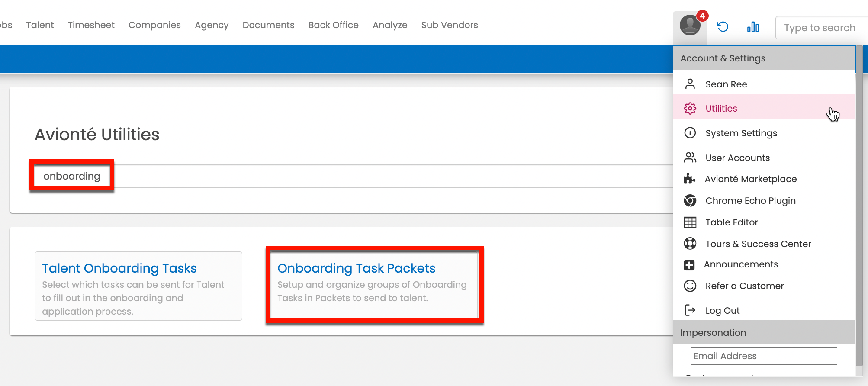
Task: Click the Onboarding Task Packets description text
Action: [372, 291]
